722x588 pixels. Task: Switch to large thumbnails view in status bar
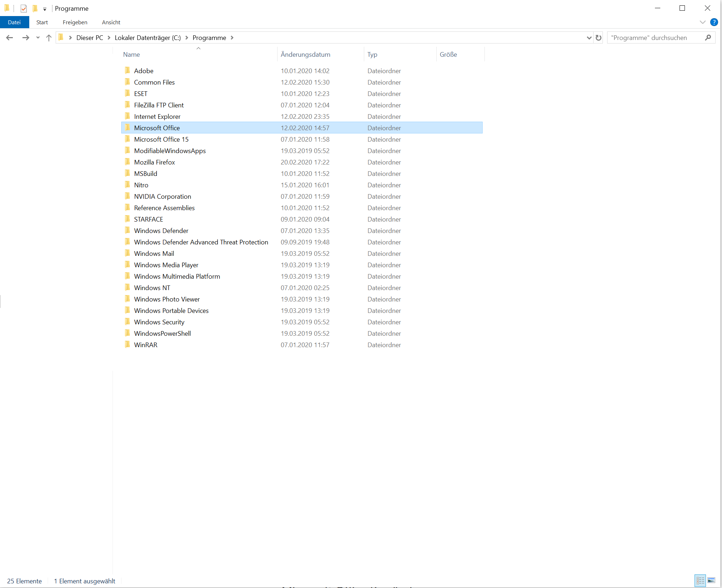pyautogui.click(x=711, y=581)
